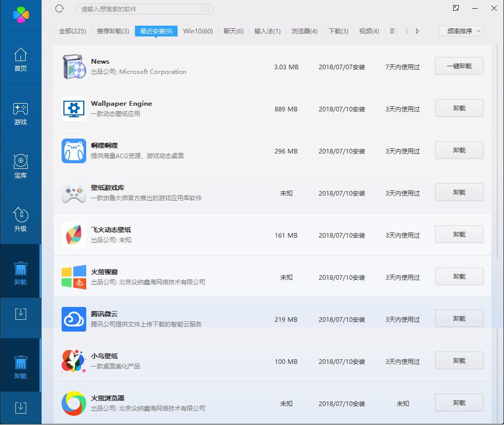Switch to the 聊天(6) tab

point(234,31)
